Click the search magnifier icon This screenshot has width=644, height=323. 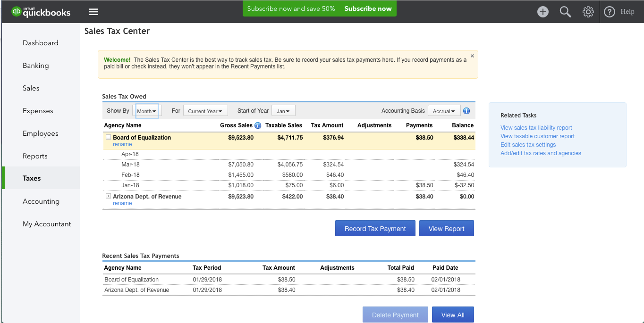565,12
